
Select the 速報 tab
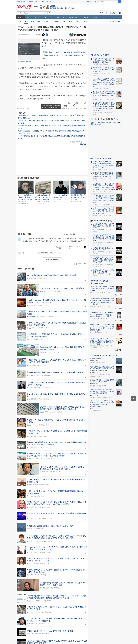(x=28, y=17)
